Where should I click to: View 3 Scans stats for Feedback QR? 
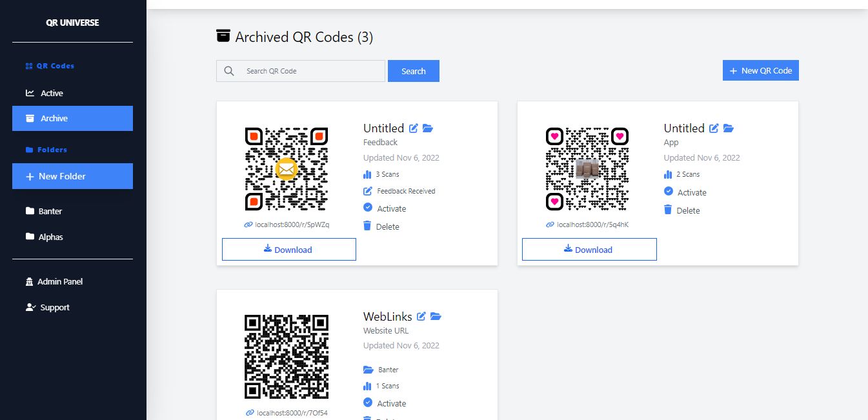[x=381, y=174]
